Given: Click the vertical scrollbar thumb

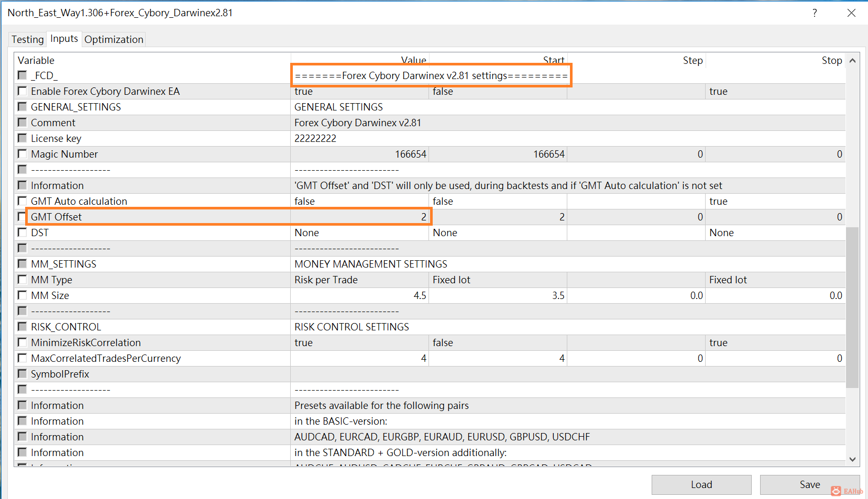Looking at the screenshot, I should pos(852,307).
